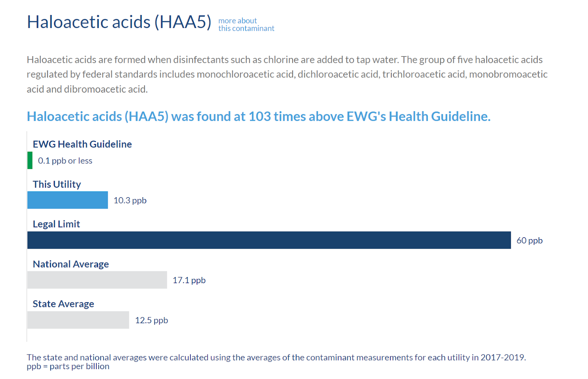
Task: Click the gray National Average bar
Action: coord(97,280)
